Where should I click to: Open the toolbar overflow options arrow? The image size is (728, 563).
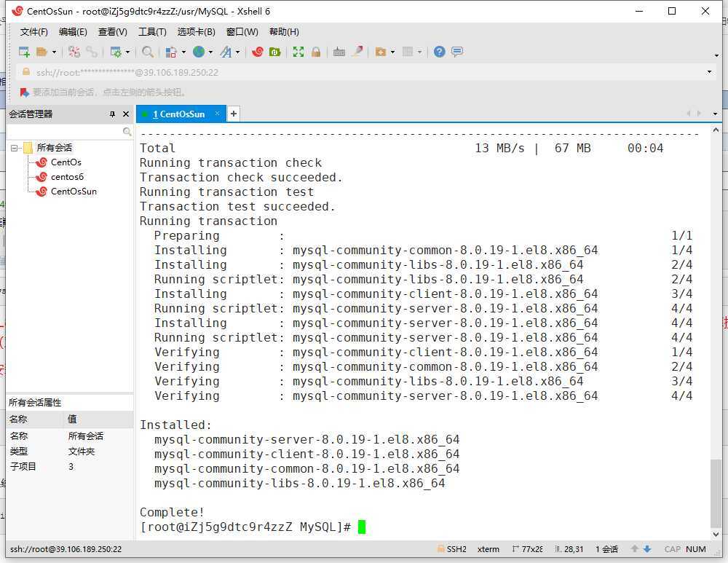pyautogui.click(x=716, y=55)
